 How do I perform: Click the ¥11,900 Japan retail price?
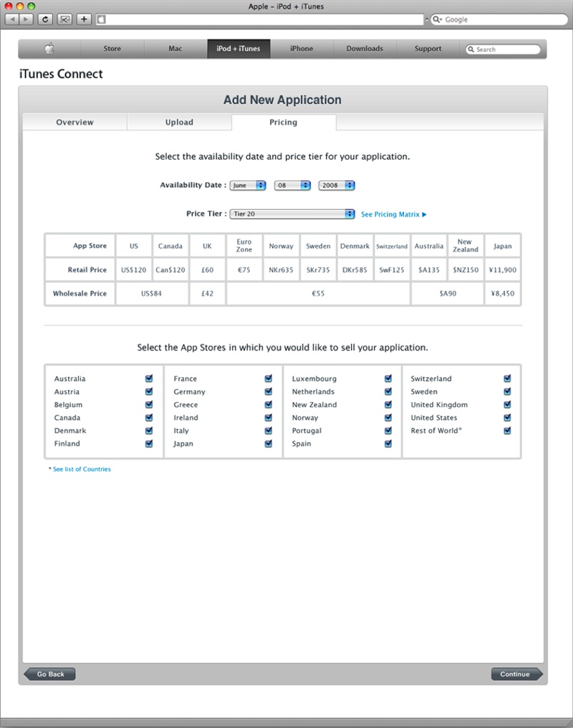(503, 269)
